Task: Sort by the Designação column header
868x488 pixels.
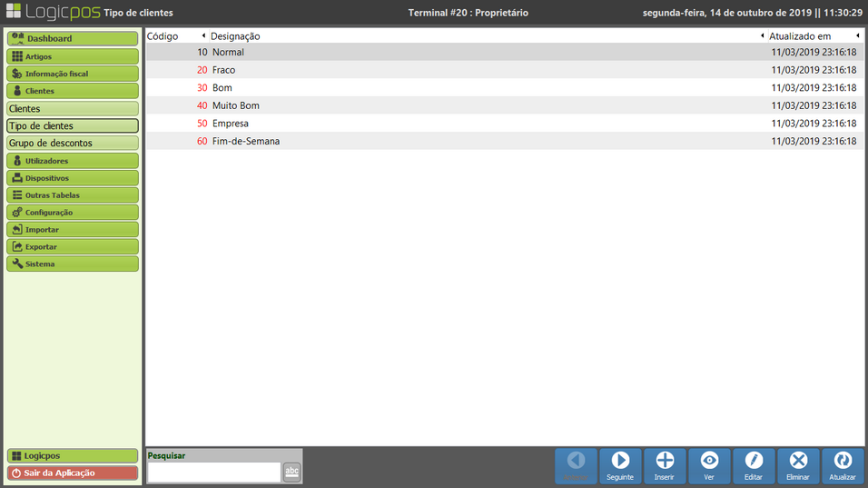Action: 236,36
